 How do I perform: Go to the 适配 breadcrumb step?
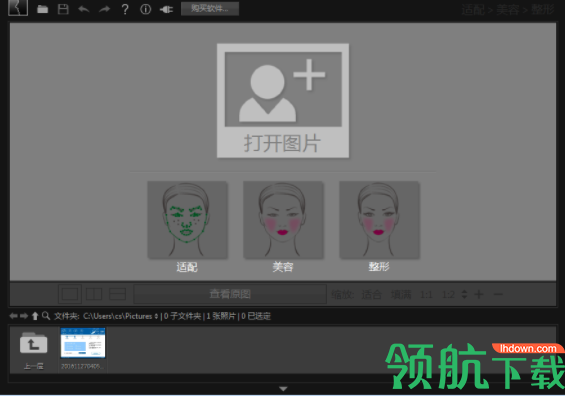[473, 10]
